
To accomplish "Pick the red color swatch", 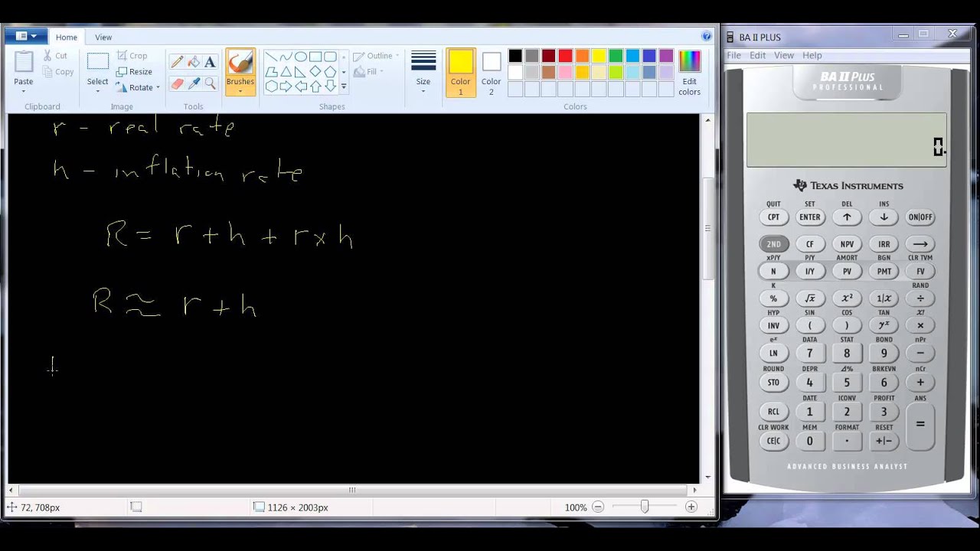I will click(565, 56).
